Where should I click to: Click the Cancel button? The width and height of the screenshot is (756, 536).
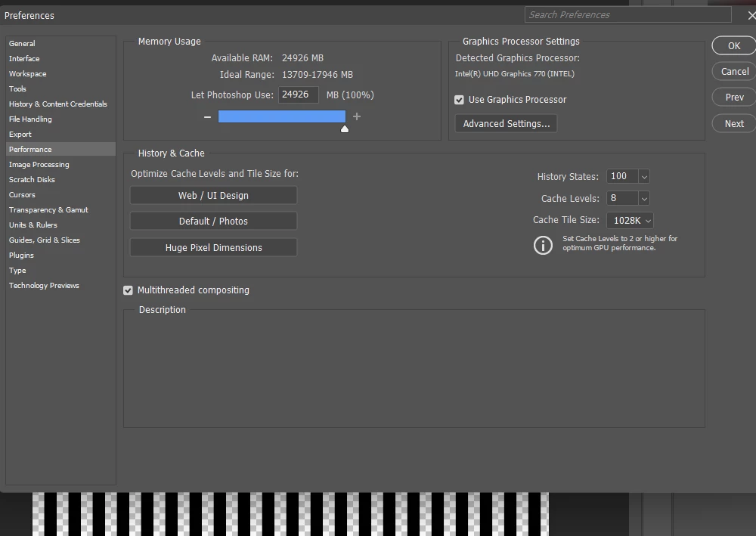coord(734,71)
